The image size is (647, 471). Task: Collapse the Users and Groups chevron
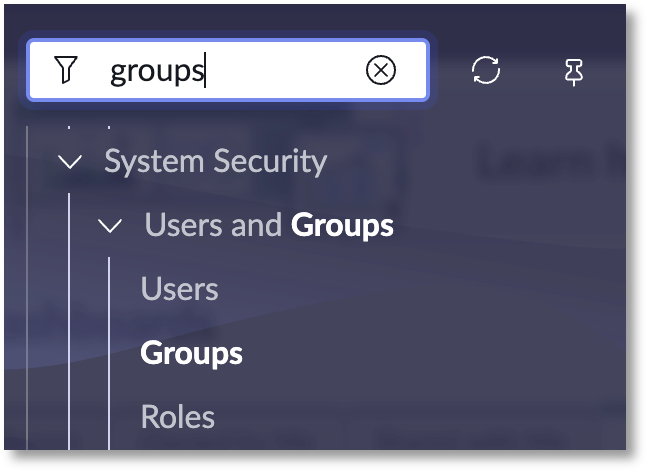pos(110,226)
